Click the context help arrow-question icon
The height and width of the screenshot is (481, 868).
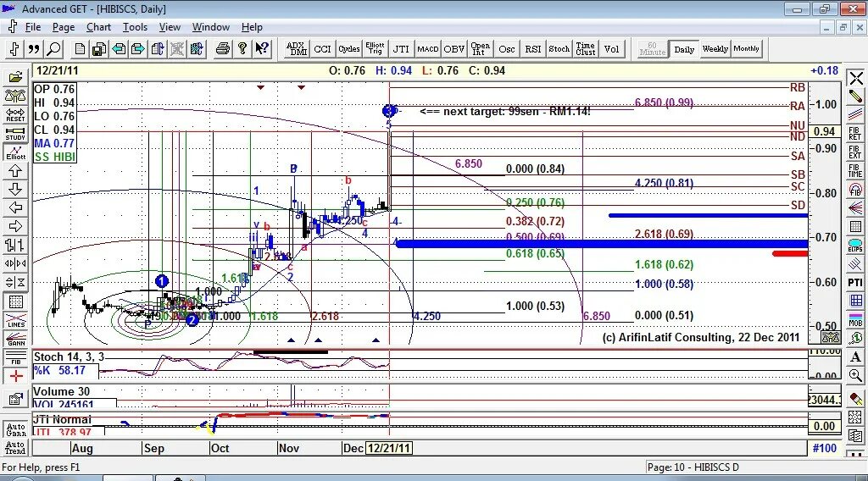pyautogui.click(x=262, y=49)
